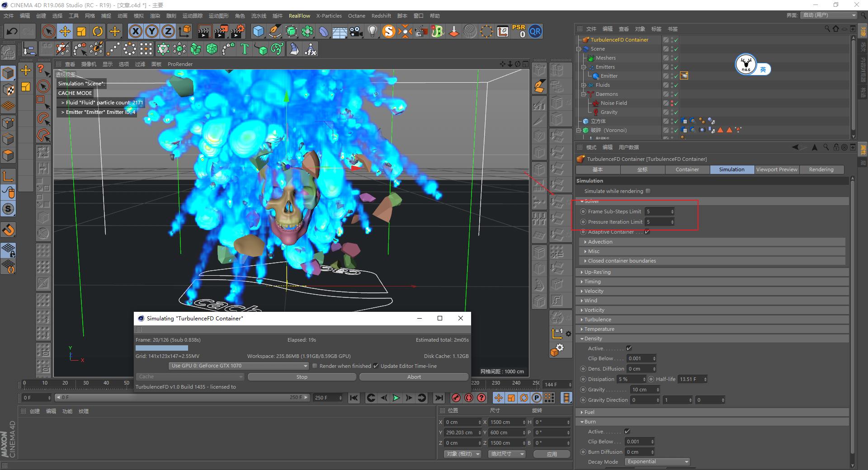Viewport: 868px width, 470px height.
Task: Enable the Simulate while rendering checkbox
Action: [x=648, y=191]
